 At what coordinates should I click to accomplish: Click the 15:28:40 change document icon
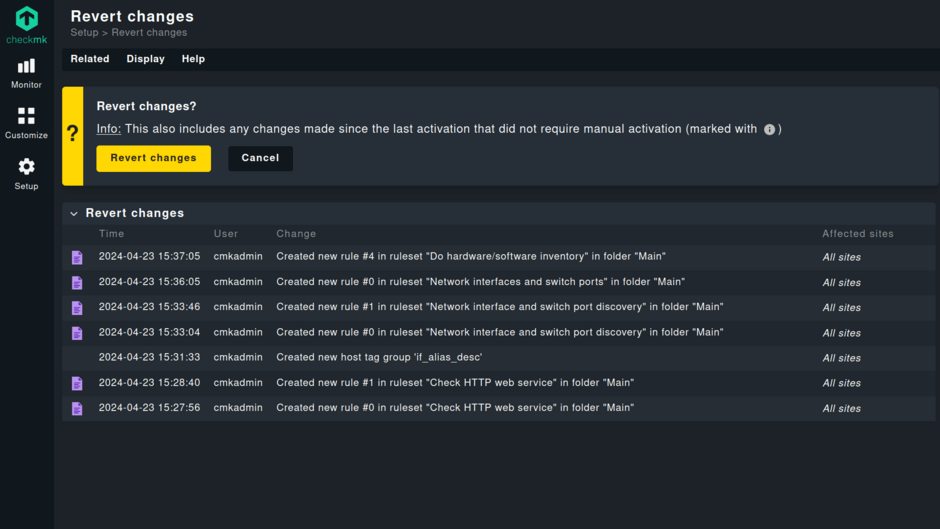point(77,383)
